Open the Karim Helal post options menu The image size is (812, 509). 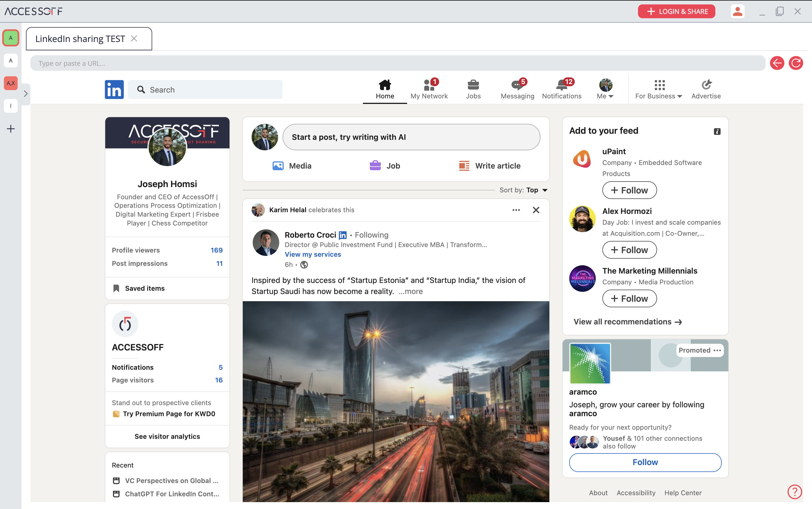coord(516,210)
